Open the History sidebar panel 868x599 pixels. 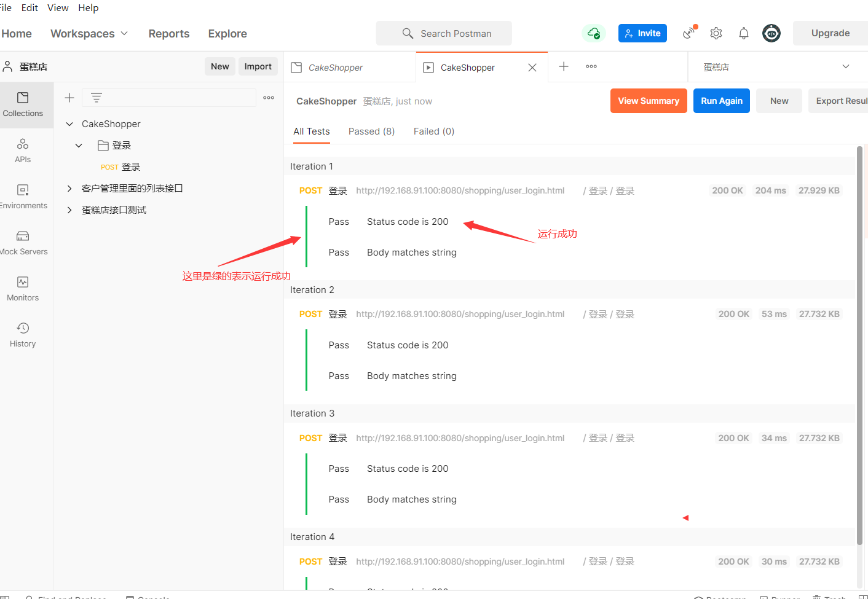click(x=23, y=335)
